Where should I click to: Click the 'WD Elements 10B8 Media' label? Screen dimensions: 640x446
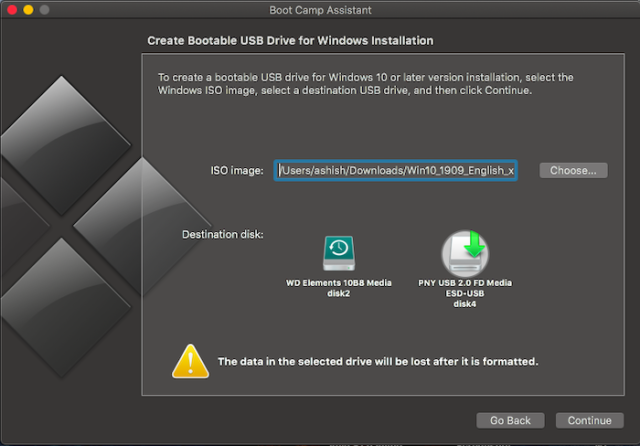pyautogui.click(x=338, y=283)
